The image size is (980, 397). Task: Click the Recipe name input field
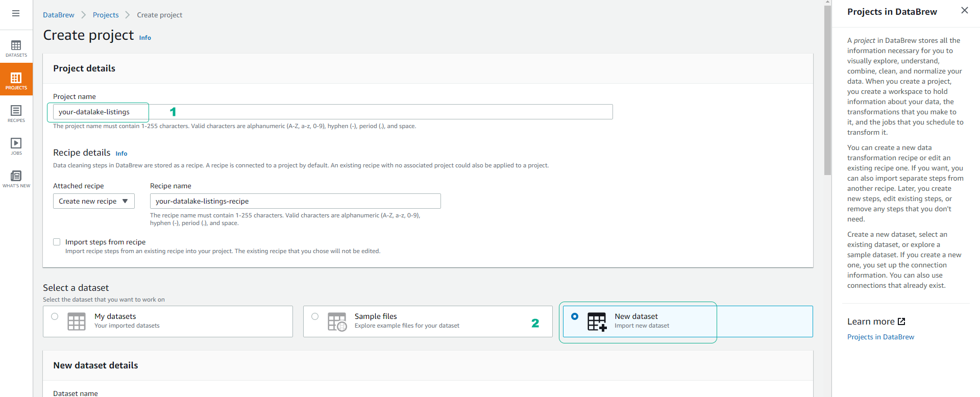point(296,201)
